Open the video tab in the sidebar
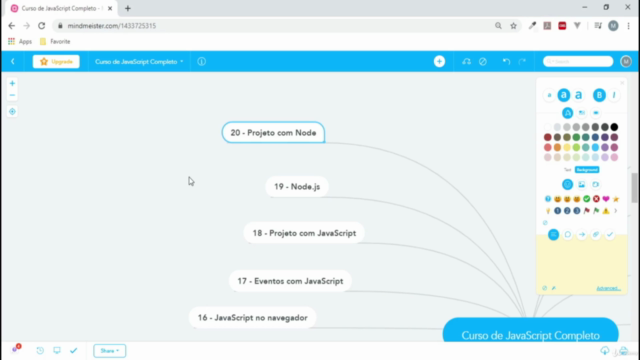The image size is (640, 360). click(596, 184)
